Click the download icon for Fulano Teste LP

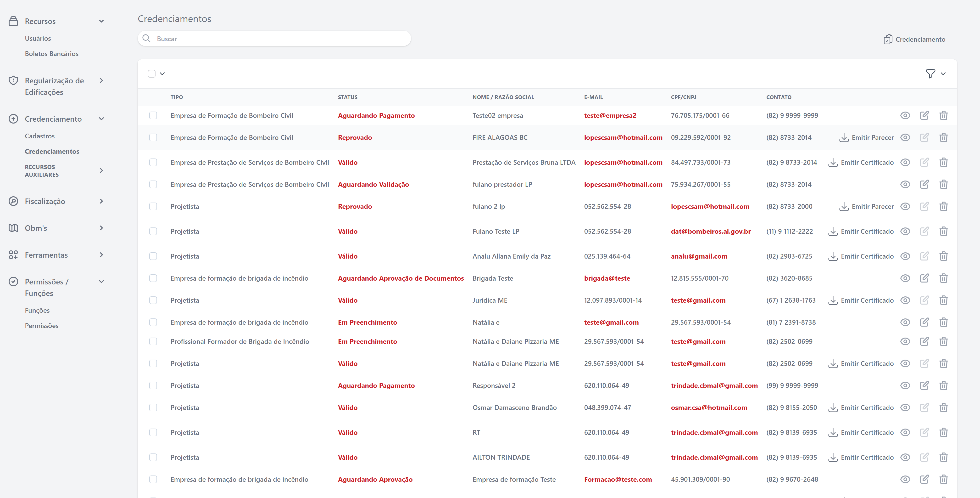point(833,232)
